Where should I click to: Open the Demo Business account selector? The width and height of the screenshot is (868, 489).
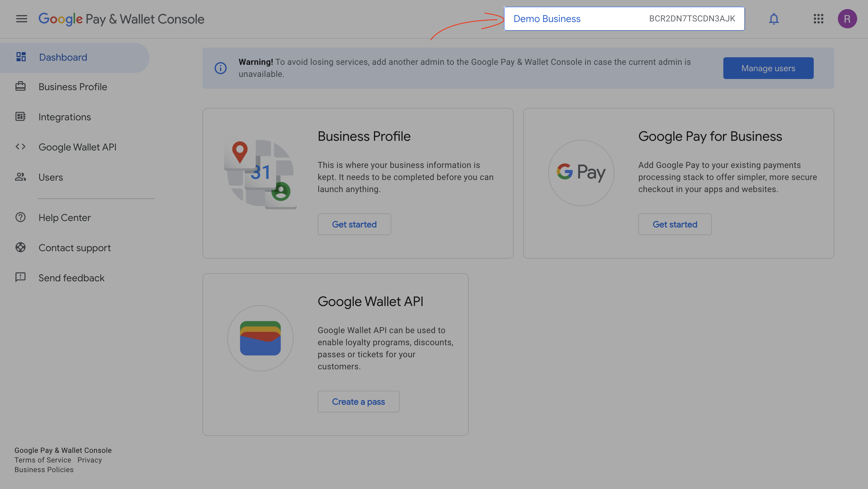click(x=624, y=19)
